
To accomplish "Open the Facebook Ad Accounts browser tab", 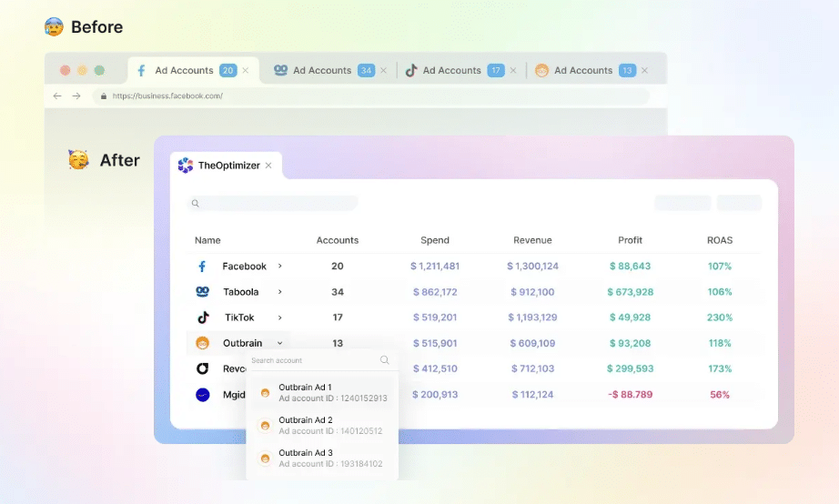I will click(x=193, y=71).
